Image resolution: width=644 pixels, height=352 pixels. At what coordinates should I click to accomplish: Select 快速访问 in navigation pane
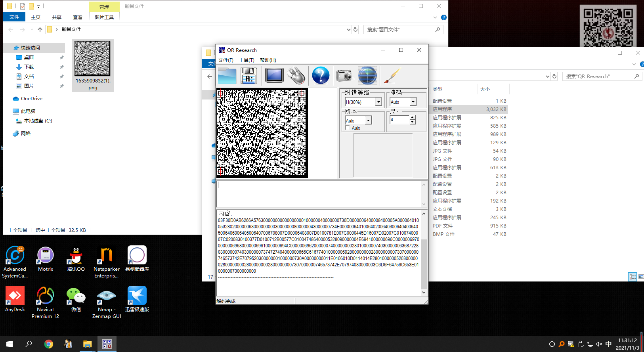click(31, 48)
